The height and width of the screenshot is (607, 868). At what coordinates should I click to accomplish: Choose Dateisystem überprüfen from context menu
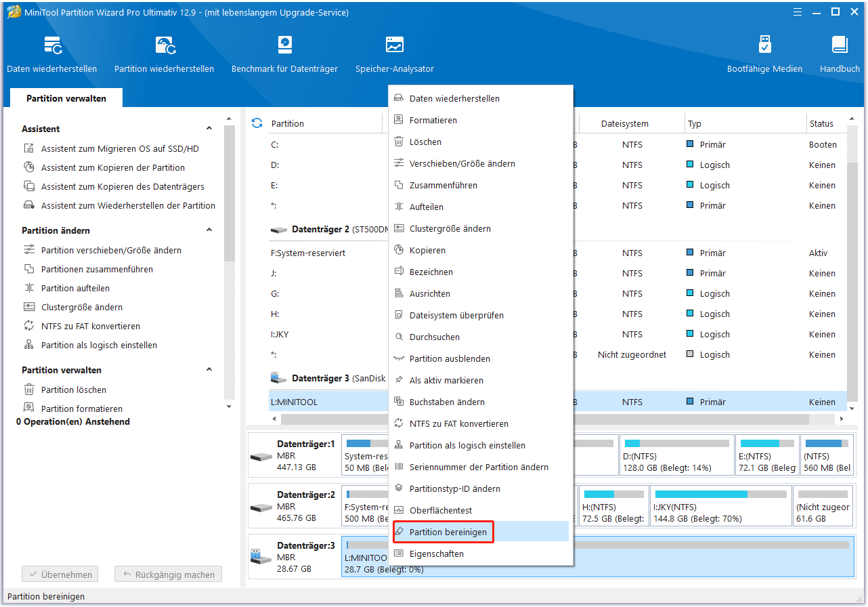click(x=481, y=315)
